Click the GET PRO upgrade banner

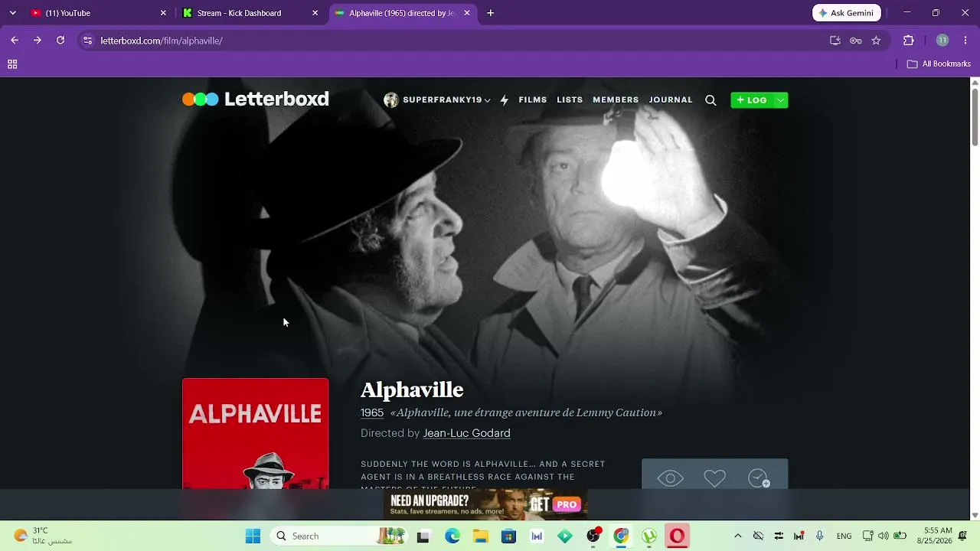(x=485, y=504)
